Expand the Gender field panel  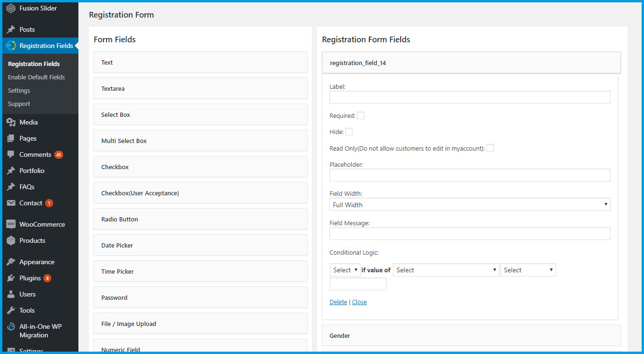pyautogui.click(x=471, y=335)
